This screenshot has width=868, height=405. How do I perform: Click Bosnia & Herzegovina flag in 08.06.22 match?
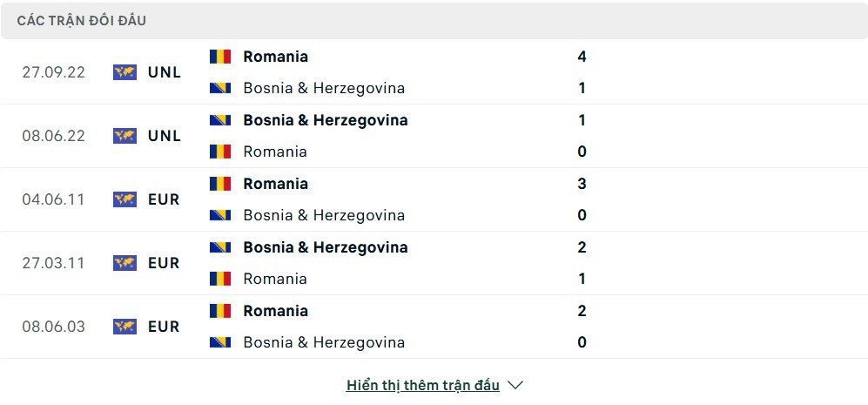click(x=219, y=120)
